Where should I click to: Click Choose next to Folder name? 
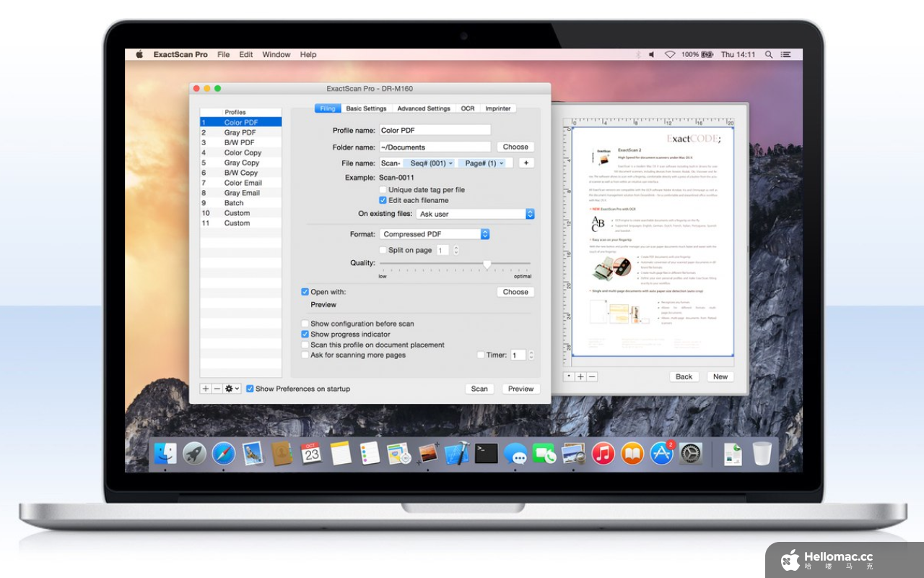(515, 147)
